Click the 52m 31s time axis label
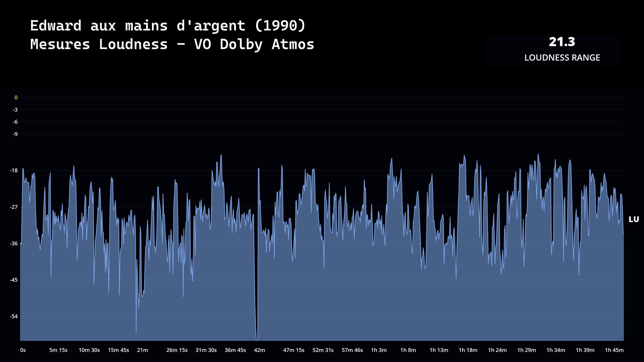The width and height of the screenshot is (644, 362). coord(323,350)
